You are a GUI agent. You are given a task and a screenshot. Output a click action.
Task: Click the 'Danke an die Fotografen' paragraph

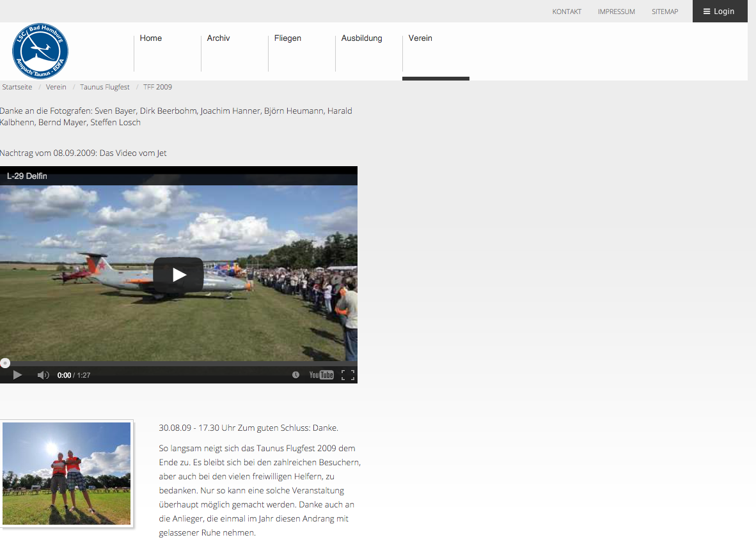pyautogui.click(x=176, y=116)
